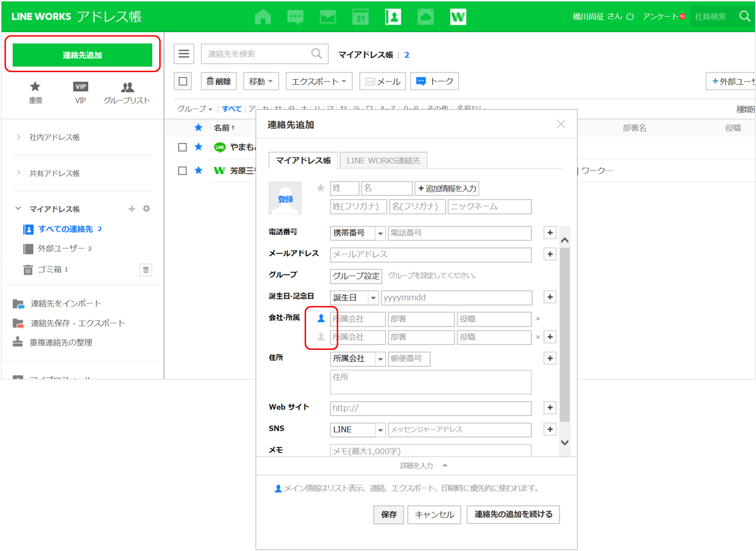Open the グループリスト icon
Image resolution: width=756 pixels, height=551 pixels.
point(127,87)
